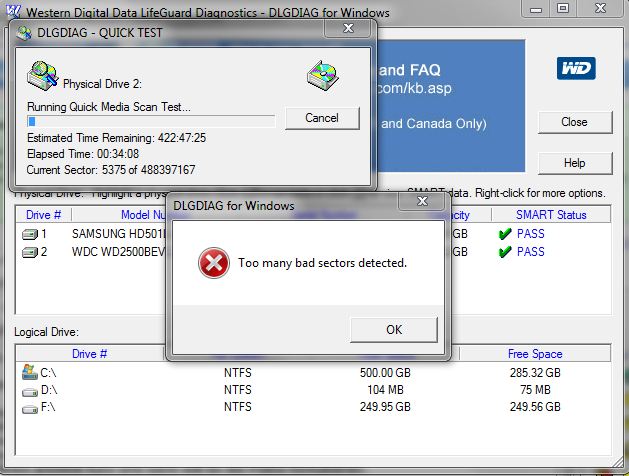629x476 pixels.
Task: Sort logical drives by Free Space header
Action: [x=535, y=354]
